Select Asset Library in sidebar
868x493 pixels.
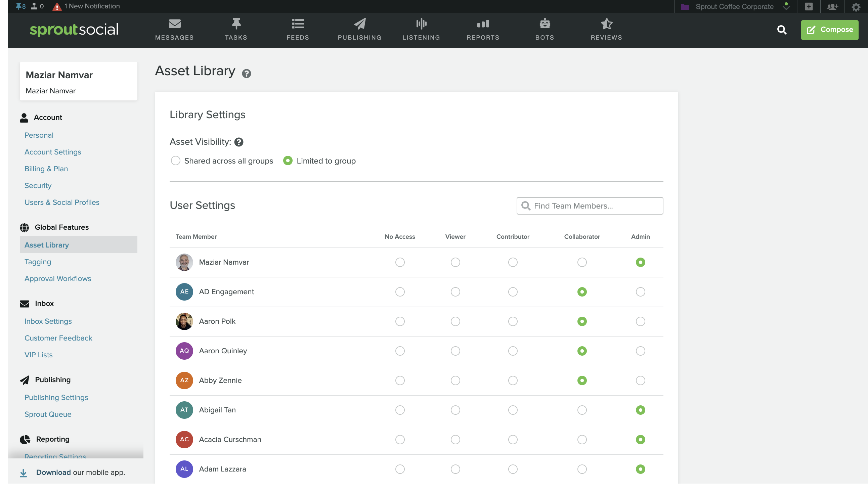click(79, 245)
